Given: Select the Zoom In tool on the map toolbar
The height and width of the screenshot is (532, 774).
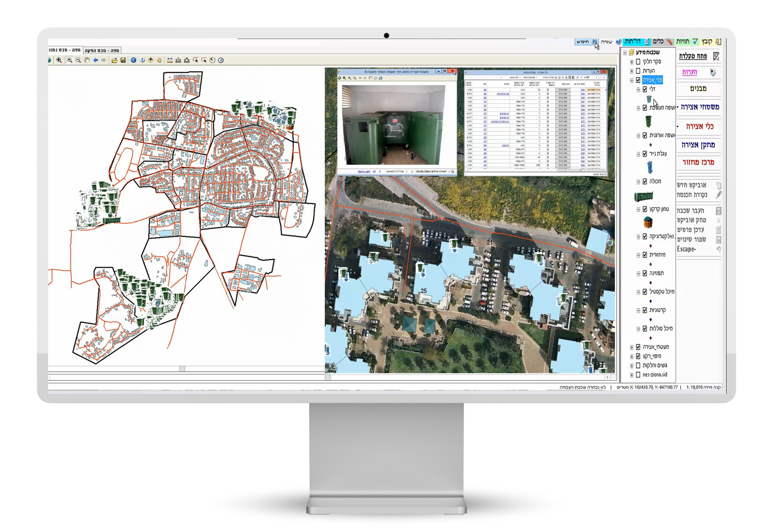Looking at the screenshot, I should click(70, 60).
